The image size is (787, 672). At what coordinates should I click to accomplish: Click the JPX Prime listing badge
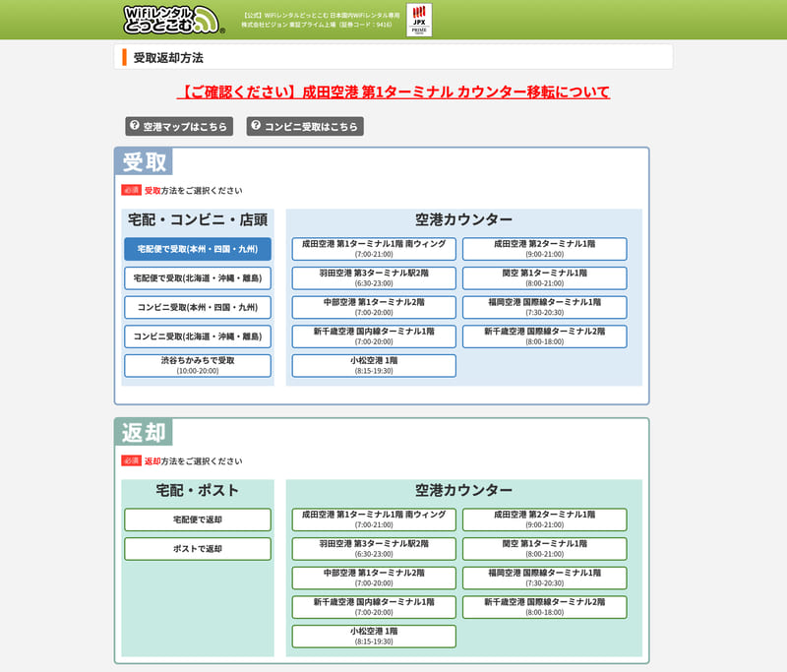(x=421, y=19)
